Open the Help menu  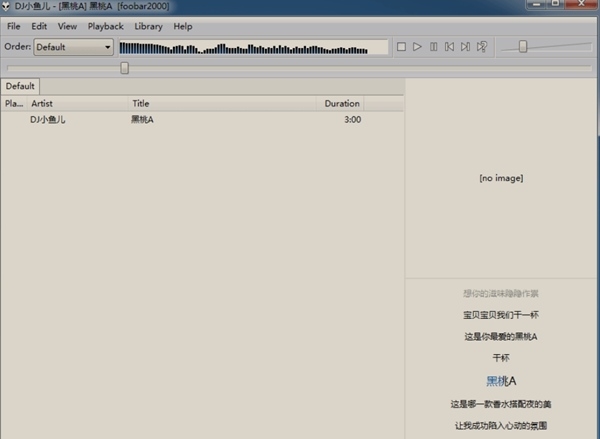pos(183,26)
